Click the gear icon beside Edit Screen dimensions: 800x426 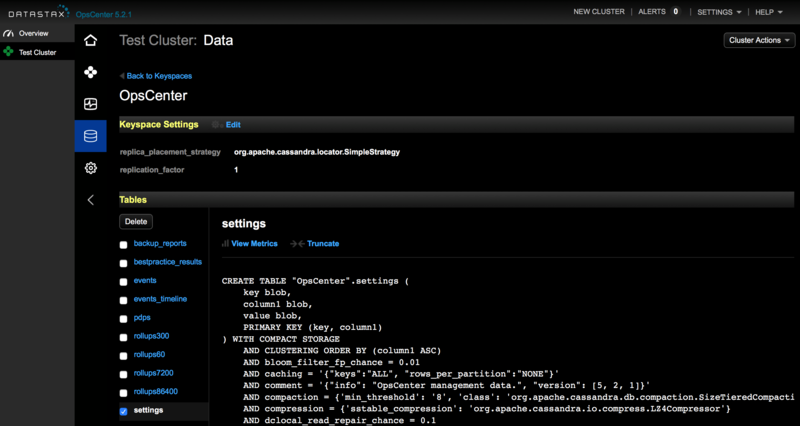(x=217, y=125)
